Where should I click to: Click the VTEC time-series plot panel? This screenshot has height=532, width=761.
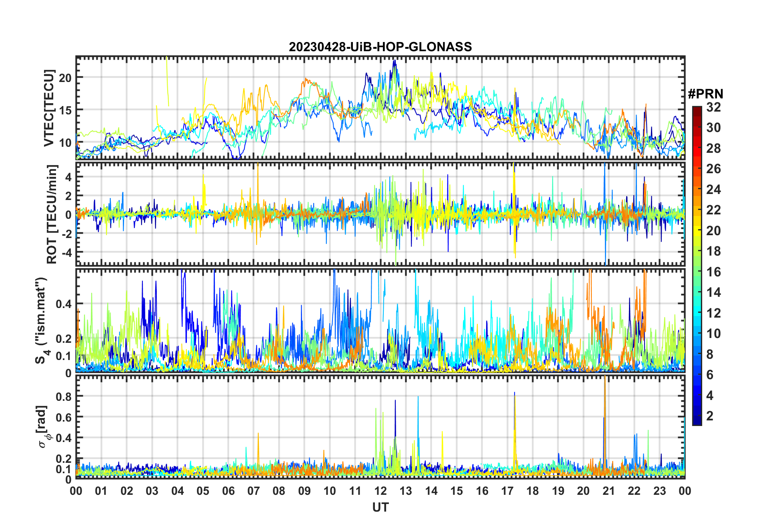(x=380, y=108)
